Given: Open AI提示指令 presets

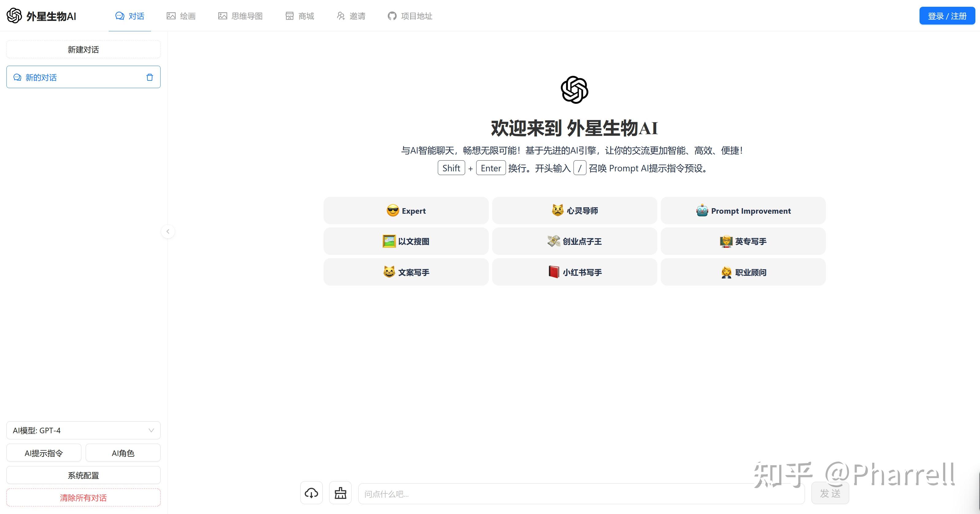Looking at the screenshot, I should point(44,453).
